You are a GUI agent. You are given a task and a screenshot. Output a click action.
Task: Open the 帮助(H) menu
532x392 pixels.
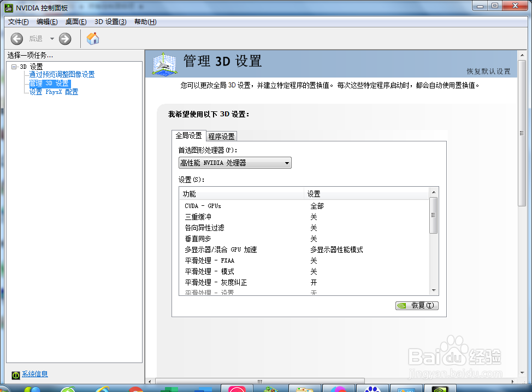point(145,22)
